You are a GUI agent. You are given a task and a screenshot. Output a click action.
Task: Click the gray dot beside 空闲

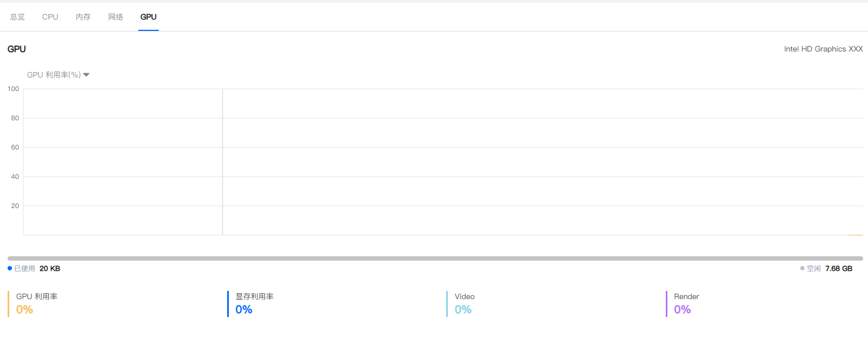tap(802, 268)
